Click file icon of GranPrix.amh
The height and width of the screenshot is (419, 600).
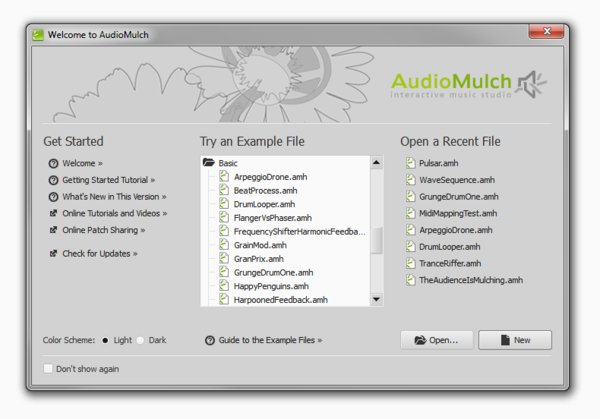[224, 258]
